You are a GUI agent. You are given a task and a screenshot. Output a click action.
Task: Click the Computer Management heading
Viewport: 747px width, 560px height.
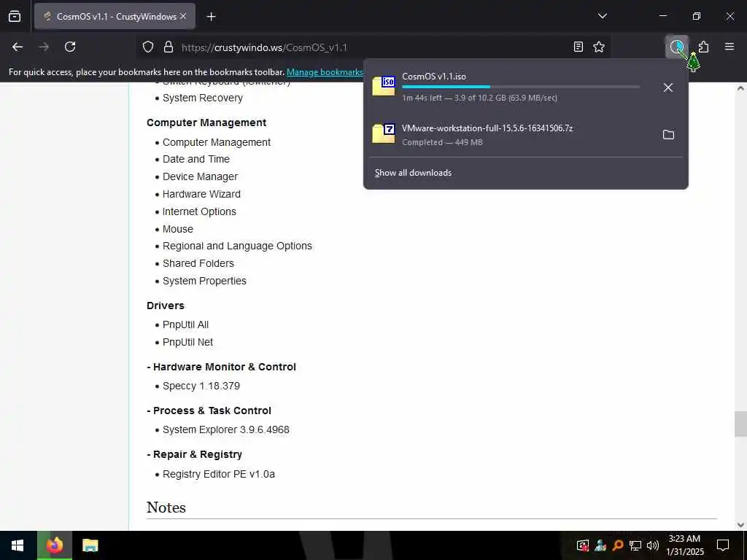[x=206, y=122]
